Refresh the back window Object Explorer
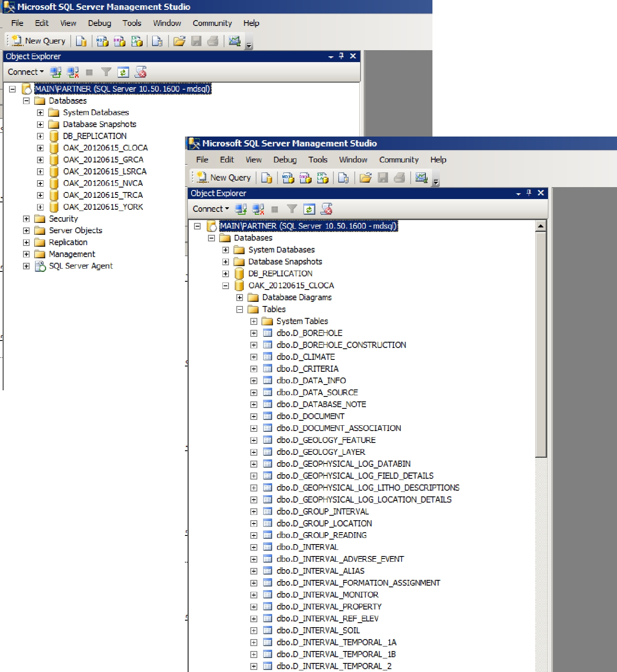Image resolution: width=617 pixels, height=672 pixels. 123,72
